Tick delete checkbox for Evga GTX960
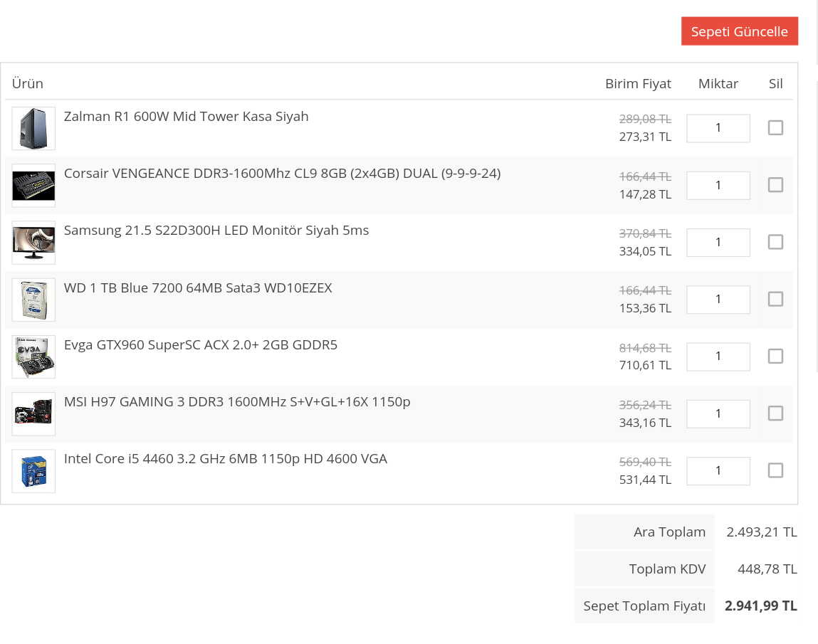The image size is (818, 644). 775,356
